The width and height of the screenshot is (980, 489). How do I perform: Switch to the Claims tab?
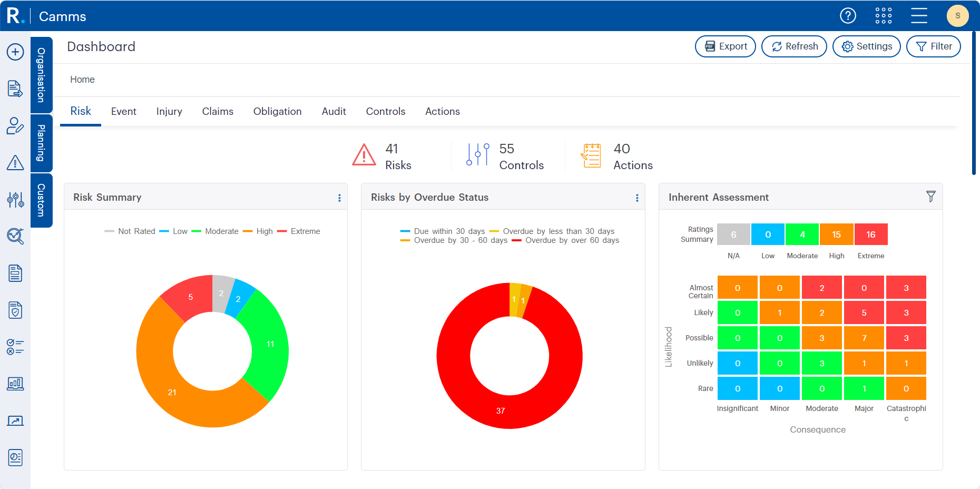(218, 111)
